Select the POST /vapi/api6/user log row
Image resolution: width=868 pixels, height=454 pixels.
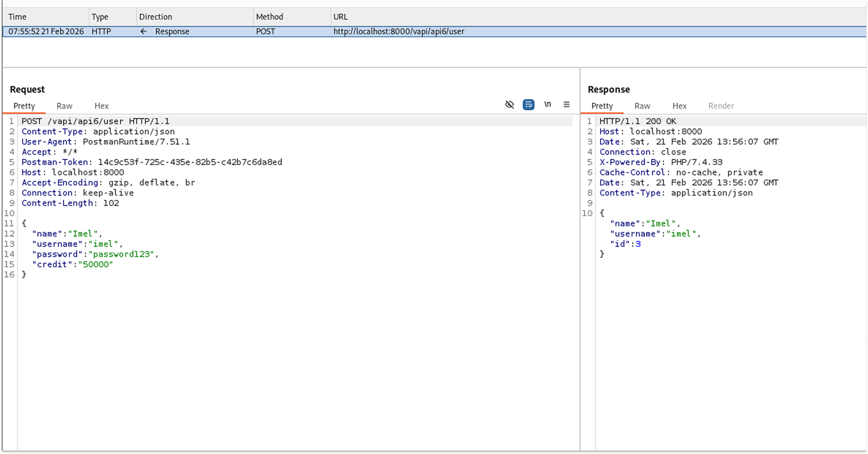click(398, 31)
